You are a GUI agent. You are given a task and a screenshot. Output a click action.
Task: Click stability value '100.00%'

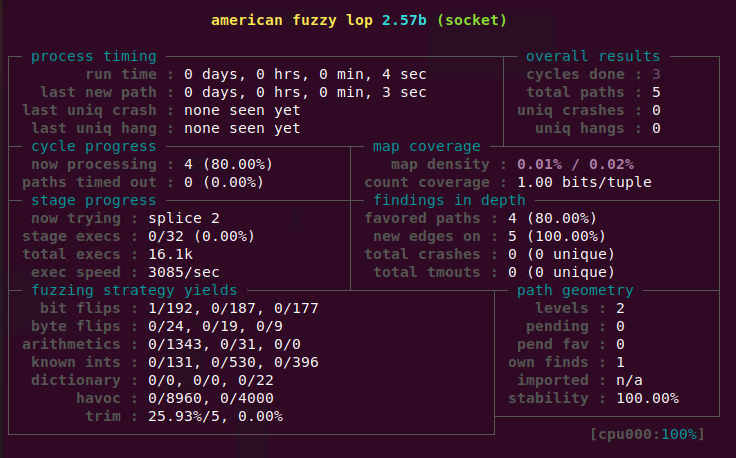coord(647,398)
